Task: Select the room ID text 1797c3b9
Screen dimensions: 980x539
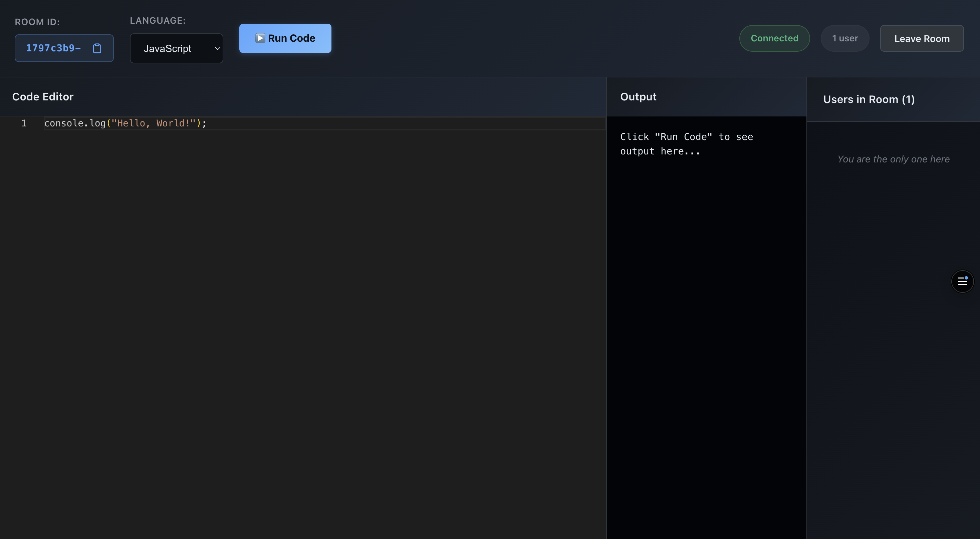Action: (x=53, y=48)
